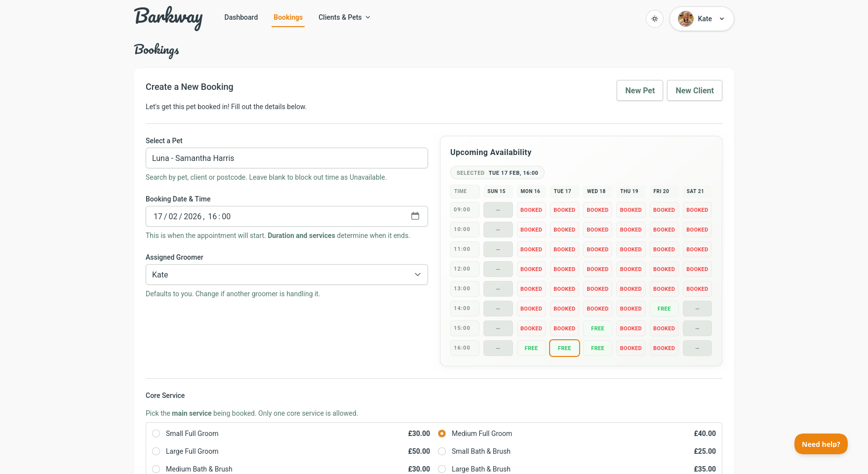Select Small Full Groom radio option
The image size is (868, 474).
tap(156, 434)
